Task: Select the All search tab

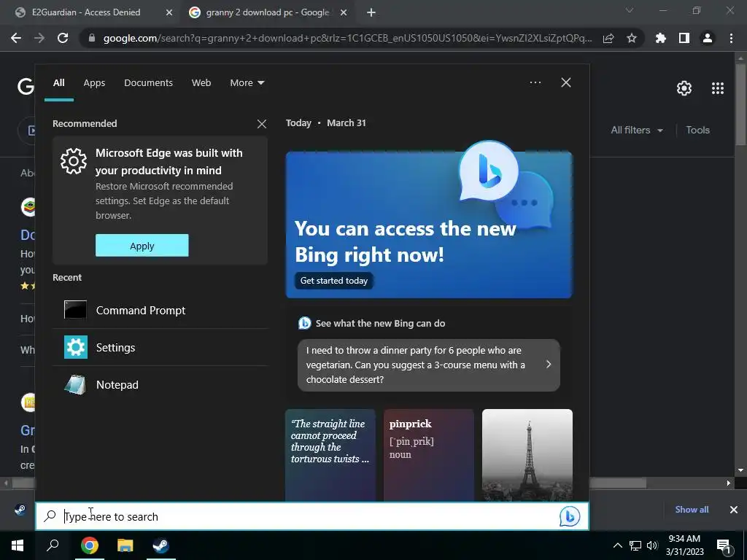Action: click(59, 83)
